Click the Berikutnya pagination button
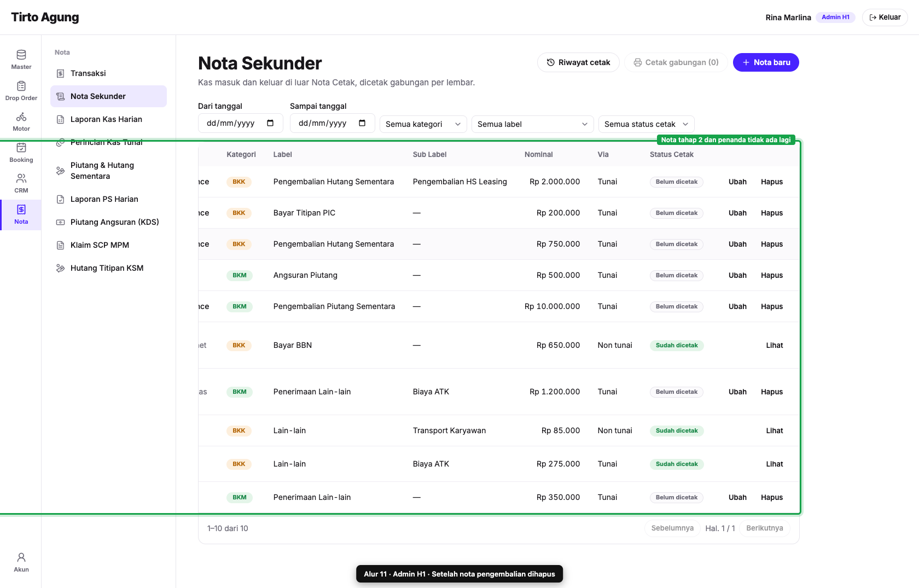919x588 pixels. (765, 528)
